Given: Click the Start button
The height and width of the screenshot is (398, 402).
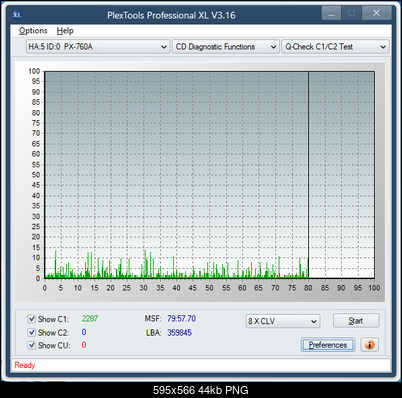Looking at the screenshot, I should pyautogui.click(x=356, y=321).
